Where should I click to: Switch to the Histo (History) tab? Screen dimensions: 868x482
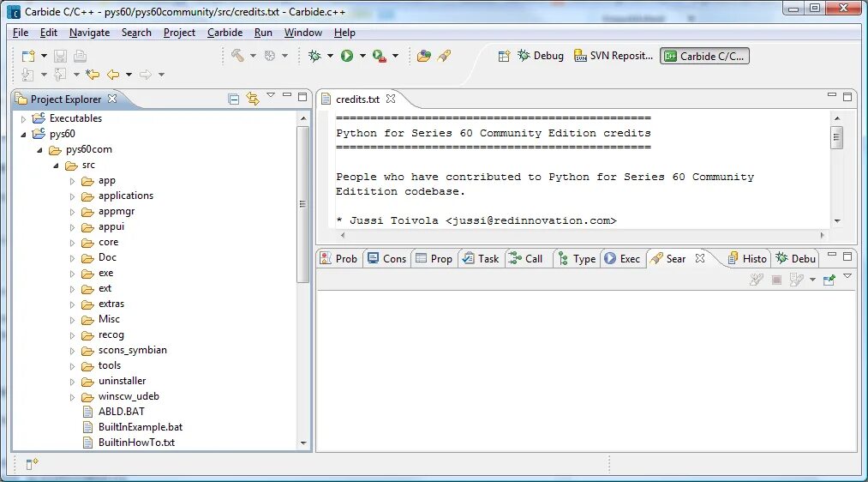pos(747,259)
